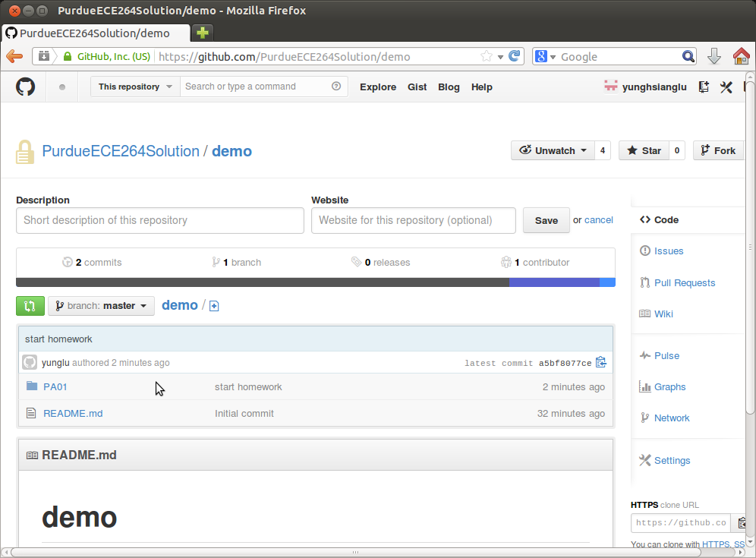Reload the page with the refresh icon
The image size is (756, 558).
click(515, 56)
